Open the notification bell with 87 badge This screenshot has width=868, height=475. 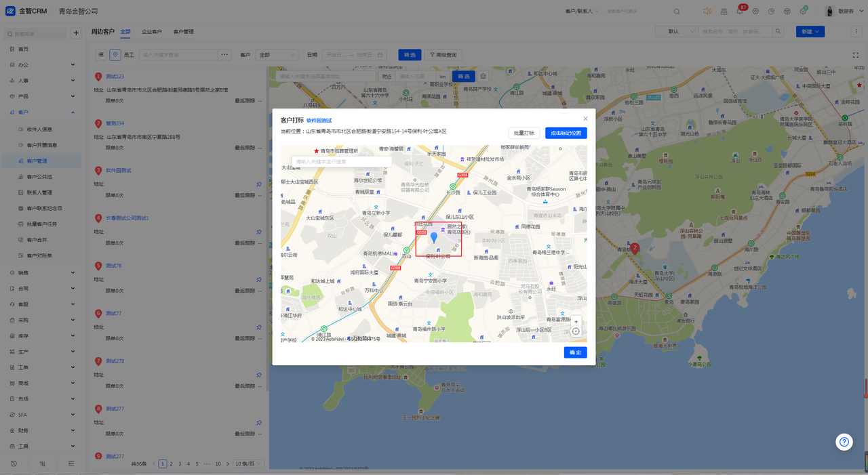740,11
